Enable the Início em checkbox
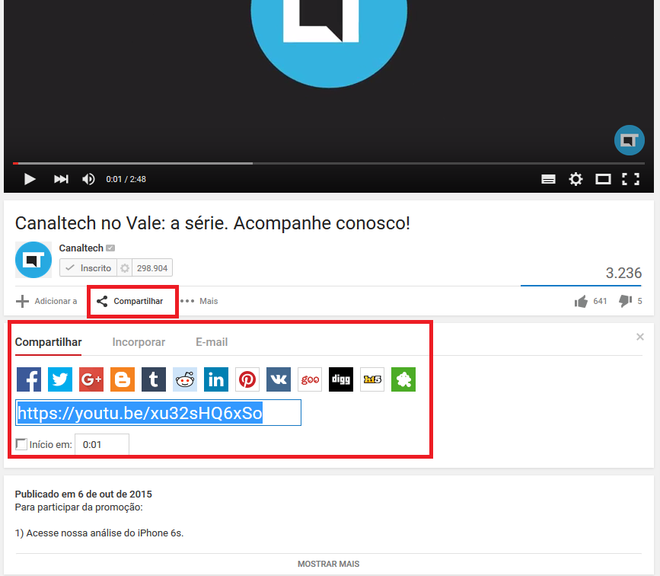Image resolution: width=660 pixels, height=576 pixels. point(21,444)
